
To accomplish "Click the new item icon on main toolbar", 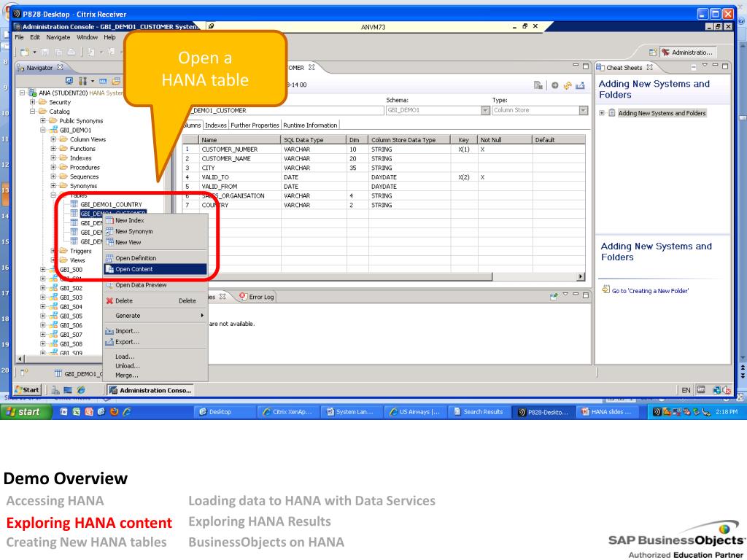I will [x=24, y=52].
